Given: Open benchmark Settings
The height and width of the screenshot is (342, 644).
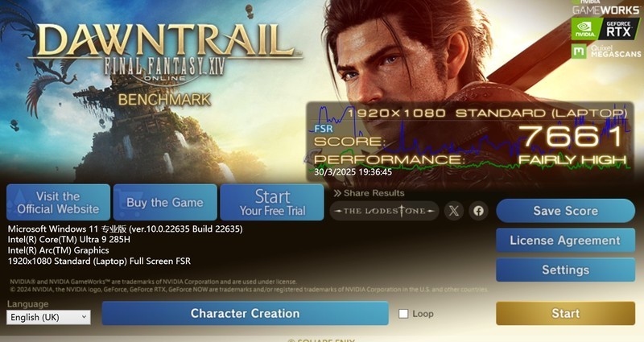Looking at the screenshot, I should 566,270.
